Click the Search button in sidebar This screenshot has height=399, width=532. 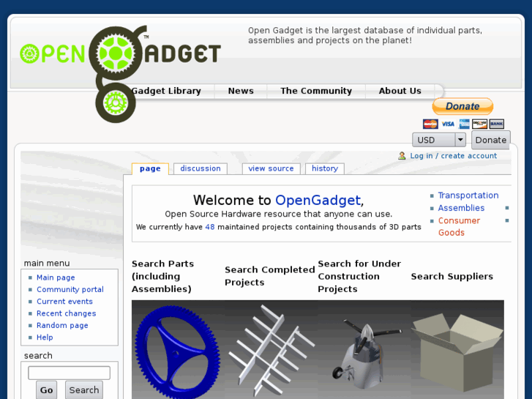click(84, 390)
